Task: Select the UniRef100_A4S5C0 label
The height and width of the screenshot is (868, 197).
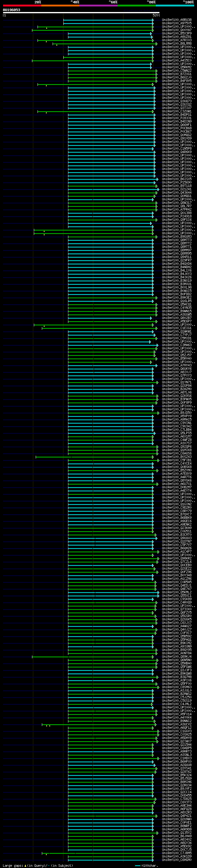Action: coord(177,61)
